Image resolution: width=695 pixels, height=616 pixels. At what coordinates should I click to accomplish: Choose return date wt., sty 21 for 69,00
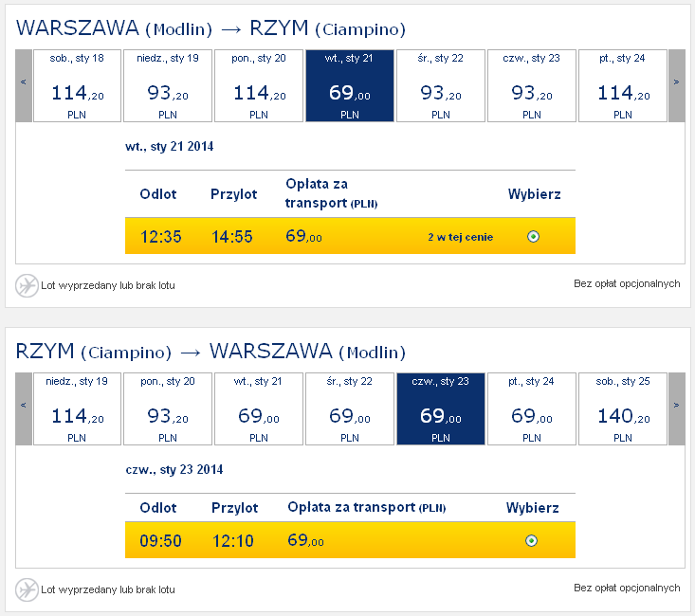(259, 408)
